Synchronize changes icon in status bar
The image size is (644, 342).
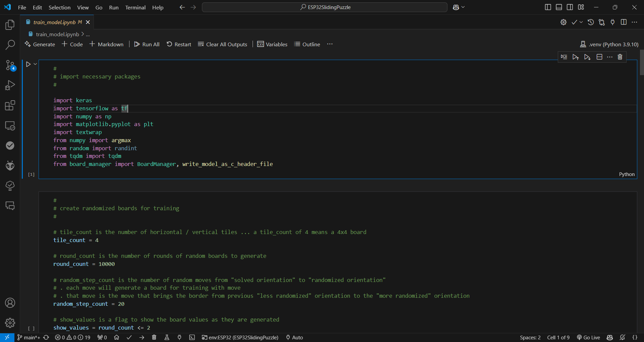click(x=46, y=337)
